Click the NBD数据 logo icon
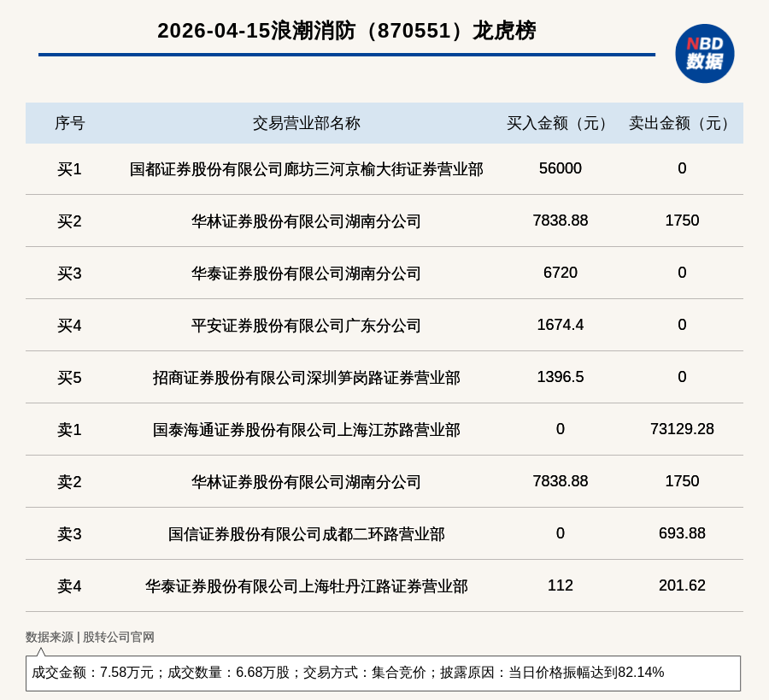This screenshot has height=700, width=769. click(704, 53)
